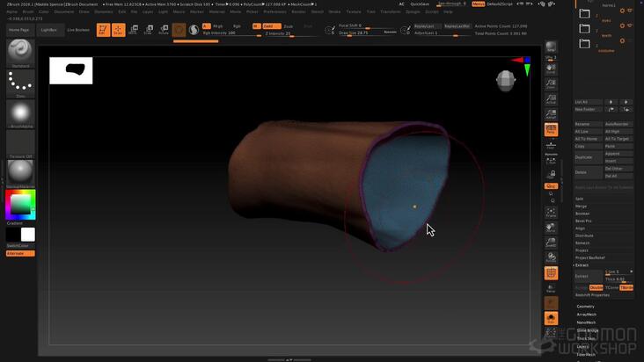Toggle the M (material) channel button
644x362 pixels.
pos(256,26)
